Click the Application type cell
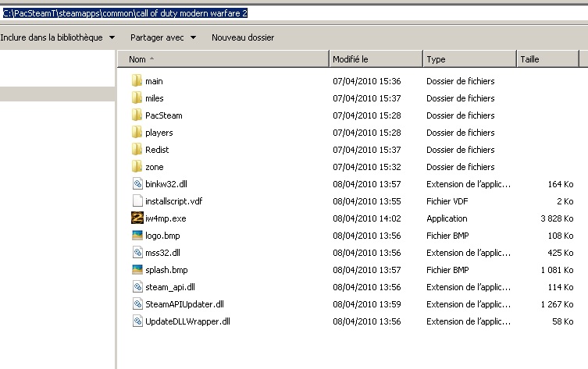 click(x=447, y=218)
